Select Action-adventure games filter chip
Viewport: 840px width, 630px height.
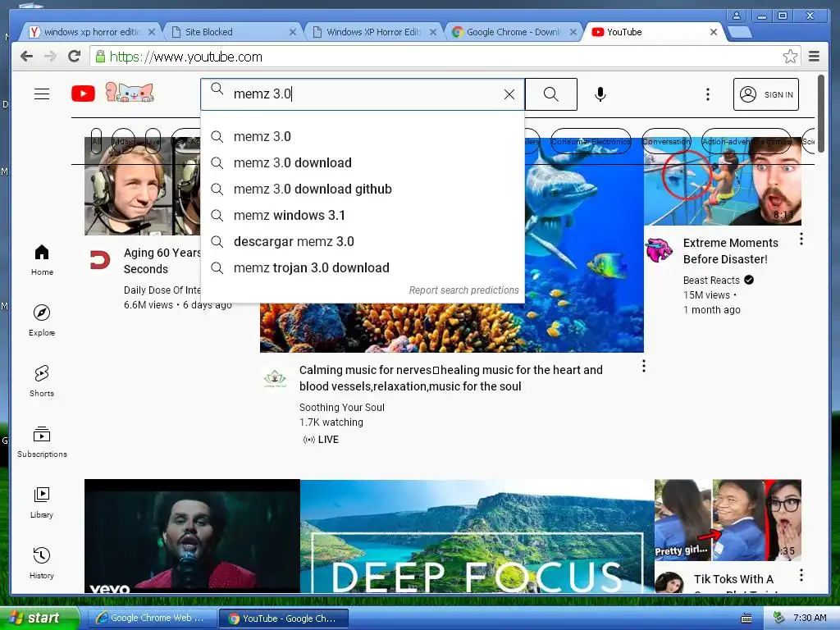coord(746,141)
